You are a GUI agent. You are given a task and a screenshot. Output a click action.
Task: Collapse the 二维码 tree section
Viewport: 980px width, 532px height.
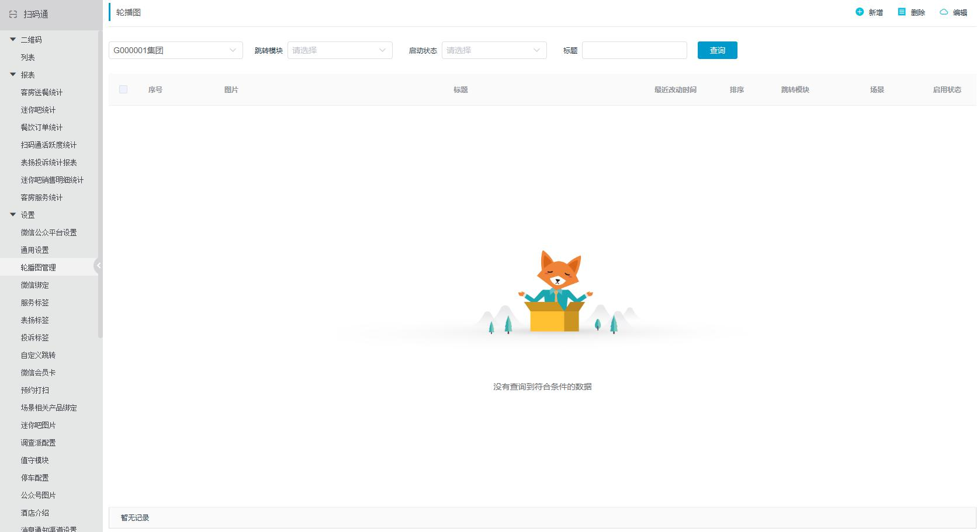[x=13, y=40]
